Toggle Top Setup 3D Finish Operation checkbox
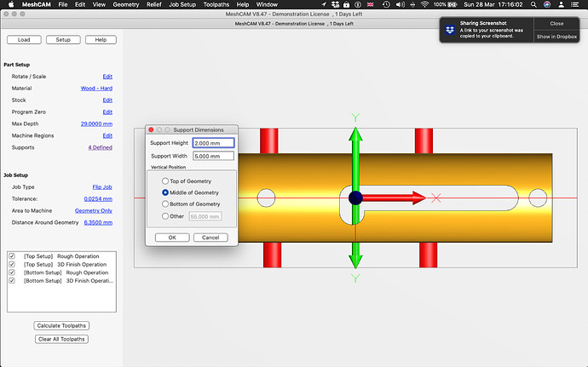Screen dimensions: 588x367 coord(12,264)
